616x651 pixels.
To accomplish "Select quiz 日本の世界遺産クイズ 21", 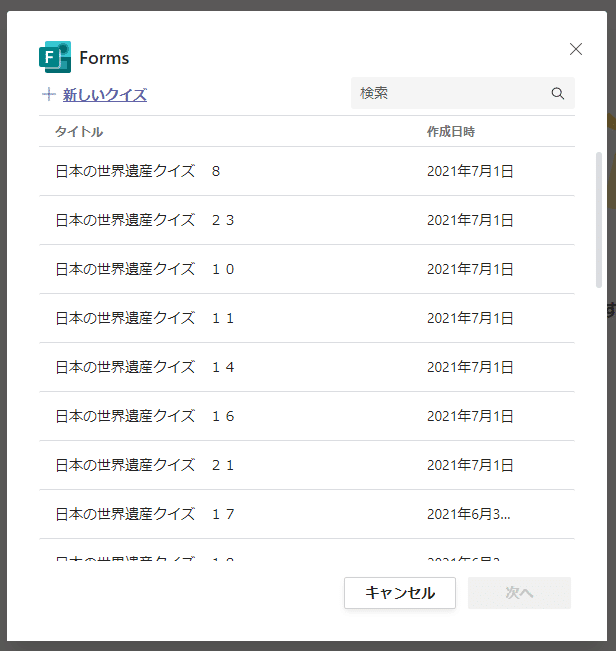I will coord(307,465).
